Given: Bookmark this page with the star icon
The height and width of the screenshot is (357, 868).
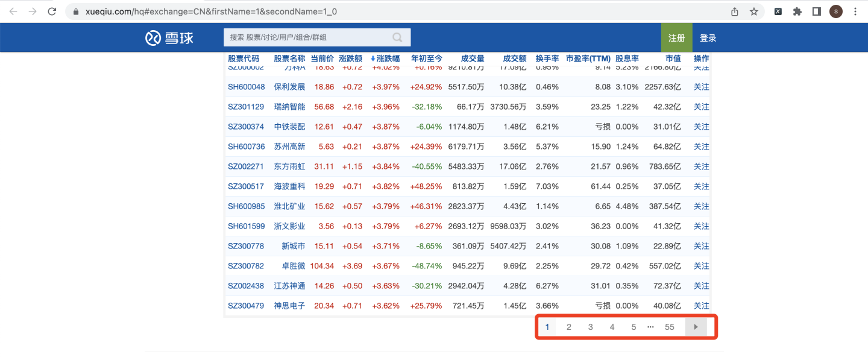Looking at the screenshot, I should click(753, 11).
